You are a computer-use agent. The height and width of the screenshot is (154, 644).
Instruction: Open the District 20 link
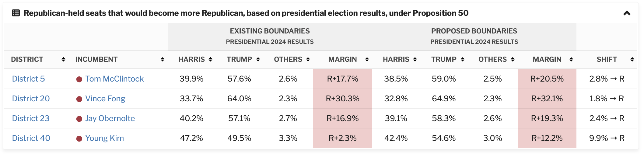point(31,99)
